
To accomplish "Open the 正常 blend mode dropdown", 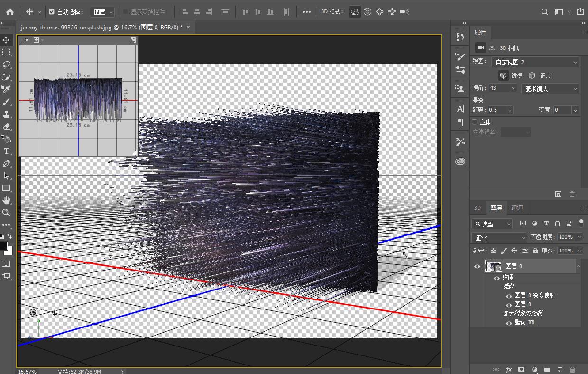I will pos(499,237).
